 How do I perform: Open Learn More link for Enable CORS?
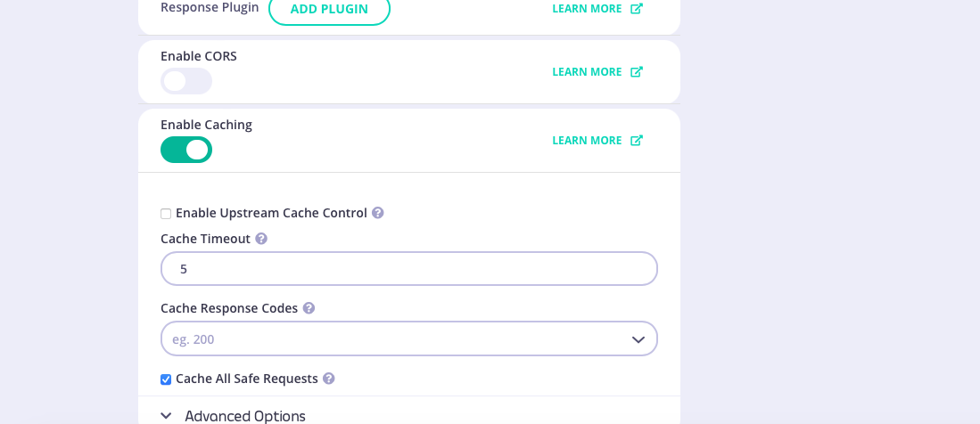coord(587,72)
